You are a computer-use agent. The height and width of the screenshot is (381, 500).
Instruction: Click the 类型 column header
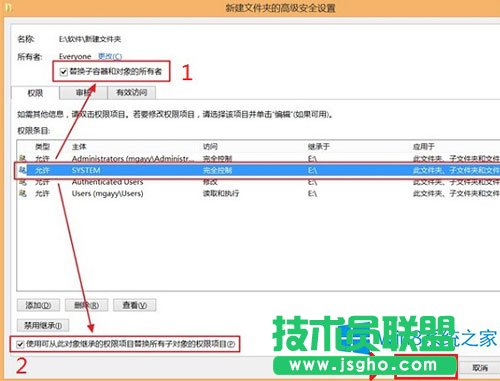click(42, 147)
